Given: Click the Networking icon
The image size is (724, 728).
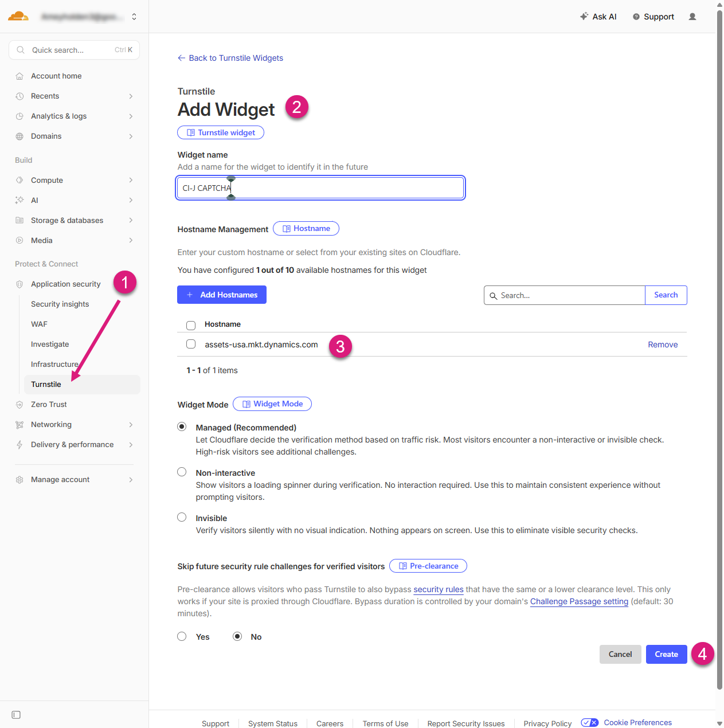Looking at the screenshot, I should pos(19,425).
